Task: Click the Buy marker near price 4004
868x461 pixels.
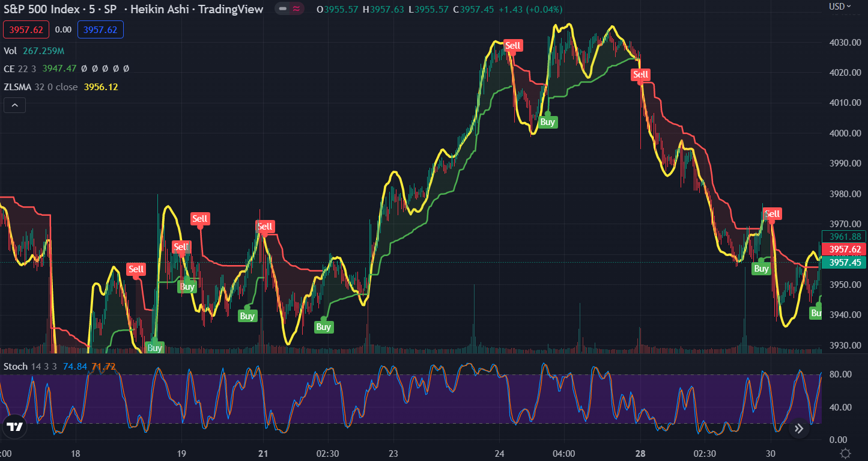Action: tap(547, 122)
